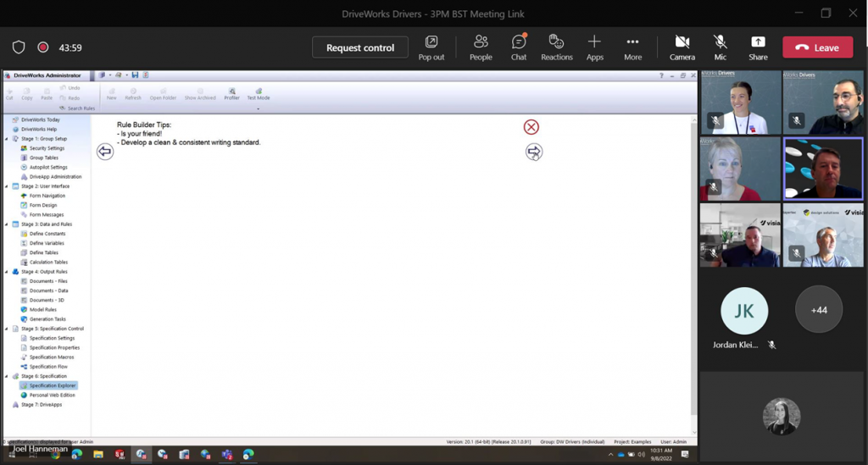
Task: Click Profiler in DriveWorks toolbar
Action: click(232, 94)
